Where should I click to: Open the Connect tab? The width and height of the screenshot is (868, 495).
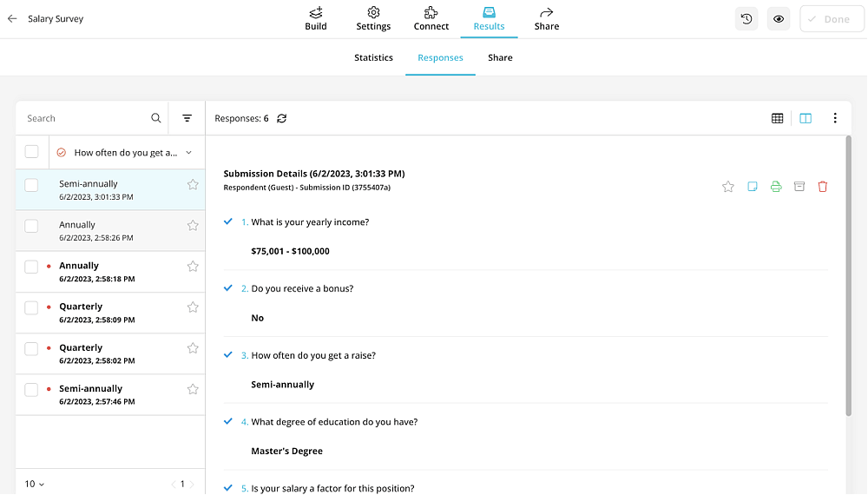pos(431,19)
